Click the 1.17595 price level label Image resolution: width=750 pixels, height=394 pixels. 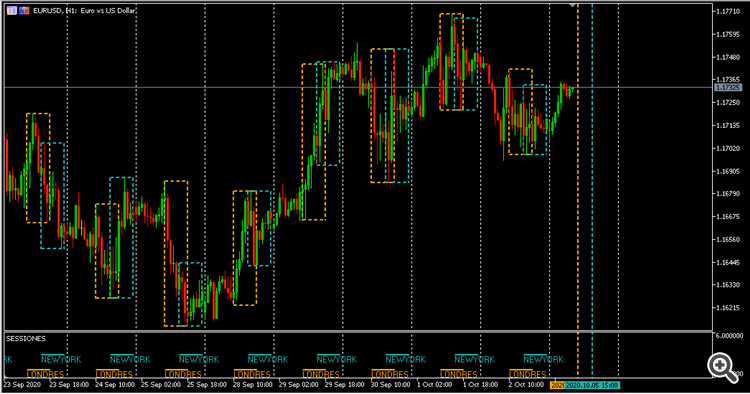point(728,34)
